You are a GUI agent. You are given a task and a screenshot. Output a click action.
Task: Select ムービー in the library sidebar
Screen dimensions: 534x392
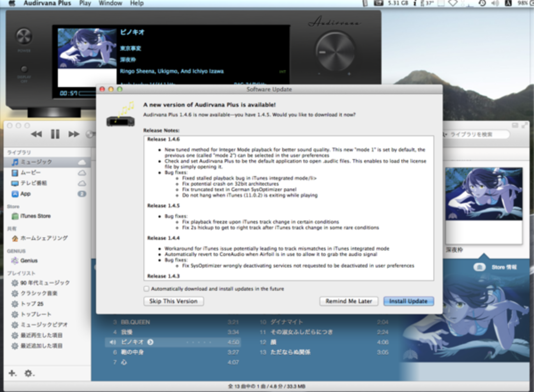point(47,173)
